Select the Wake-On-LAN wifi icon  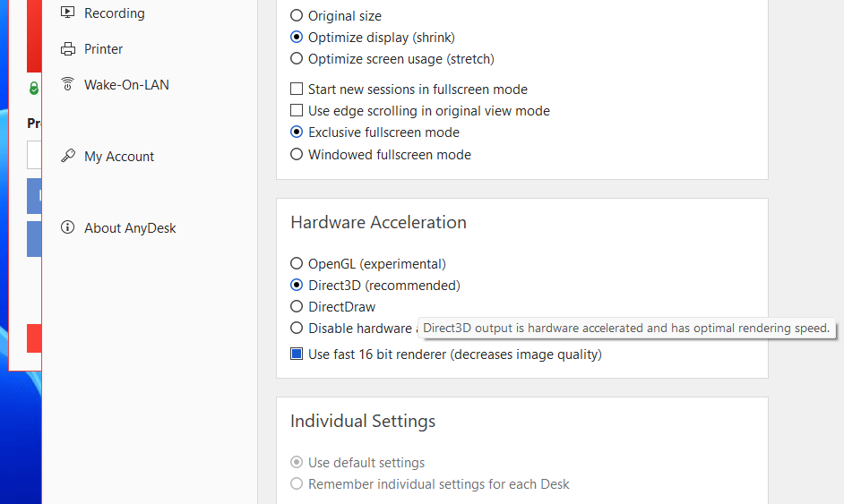(x=68, y=84)
